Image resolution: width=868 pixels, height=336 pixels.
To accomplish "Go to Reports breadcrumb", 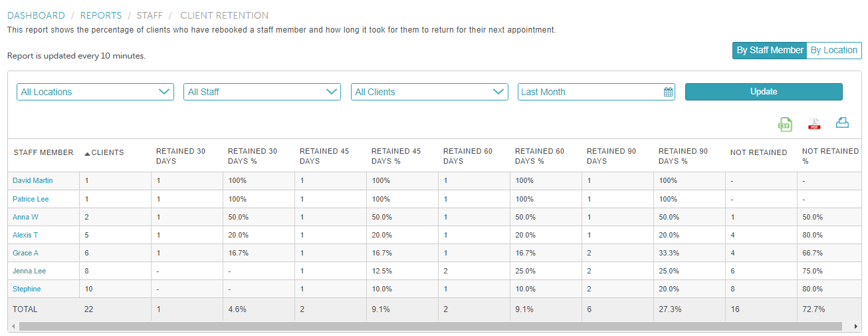I will point(101,15).
